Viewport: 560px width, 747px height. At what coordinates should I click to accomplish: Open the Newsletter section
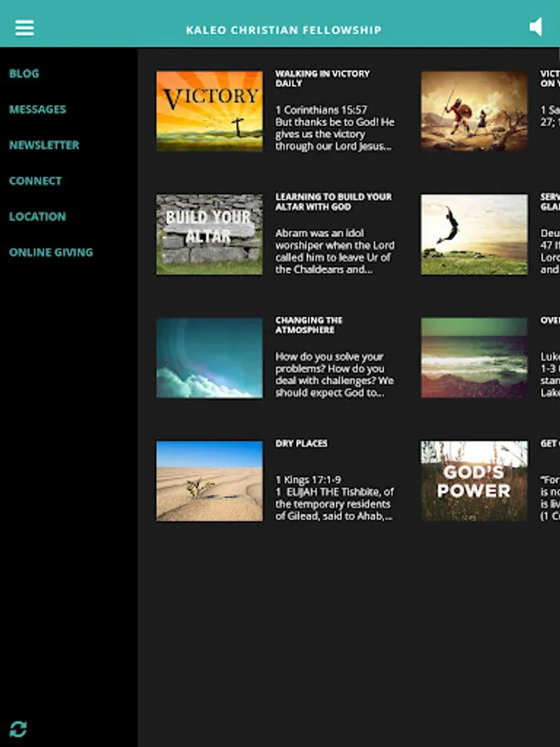point(44,144)
